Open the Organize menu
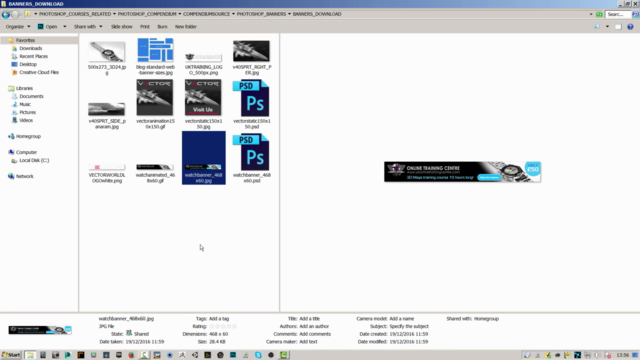Screen dimensions: 640x360 coord(18,27)
